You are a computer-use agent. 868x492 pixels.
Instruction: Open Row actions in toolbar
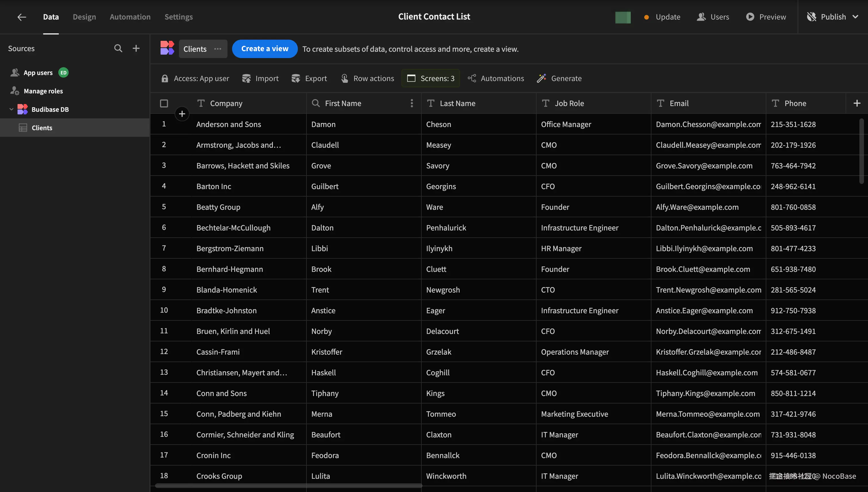(x=367, y=78)
